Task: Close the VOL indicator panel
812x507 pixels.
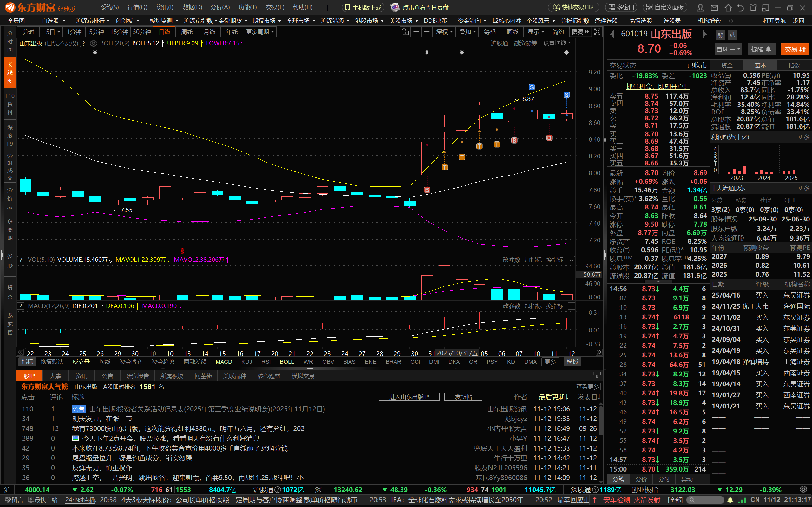Action: (571, 260)
